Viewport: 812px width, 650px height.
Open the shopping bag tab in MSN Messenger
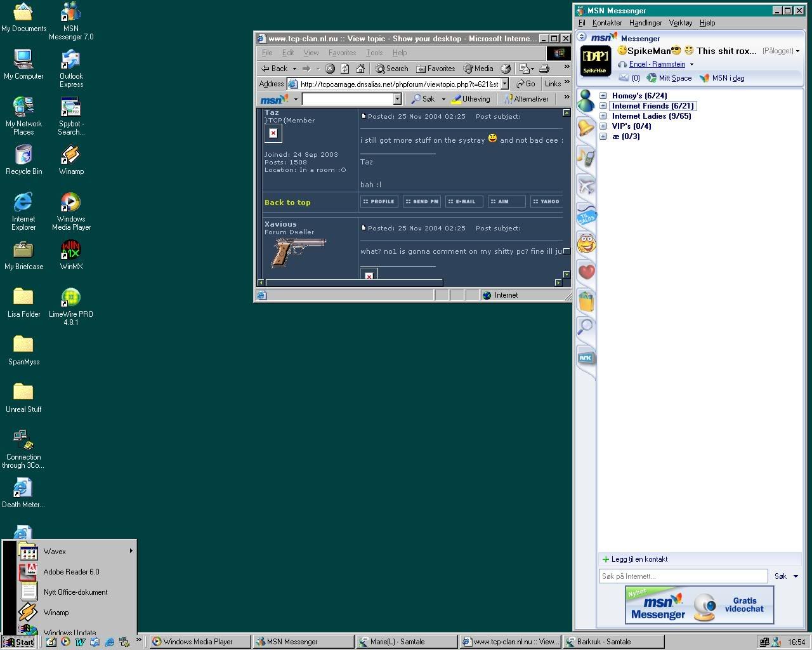(586, 300)
